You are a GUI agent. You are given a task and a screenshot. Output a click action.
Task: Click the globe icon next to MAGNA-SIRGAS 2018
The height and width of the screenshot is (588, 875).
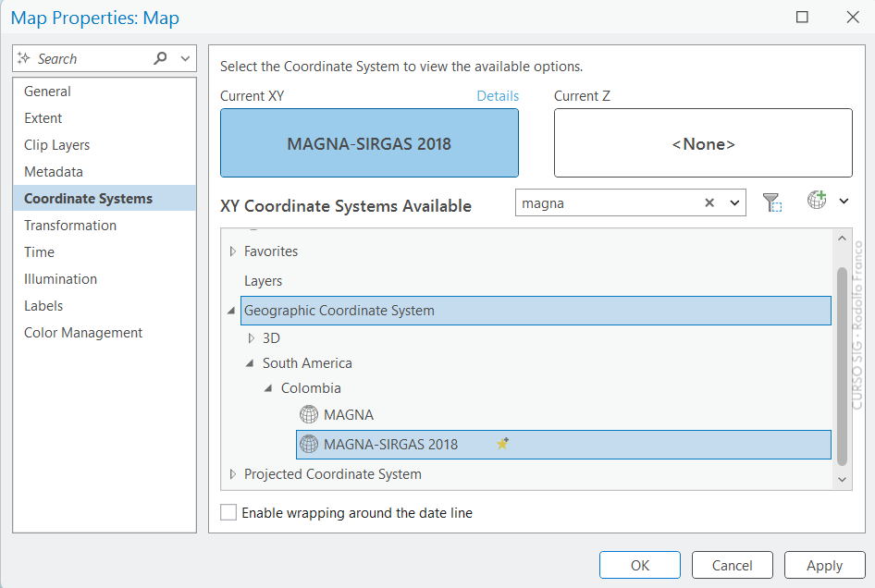pyautogui.click(x=309, y=445)
